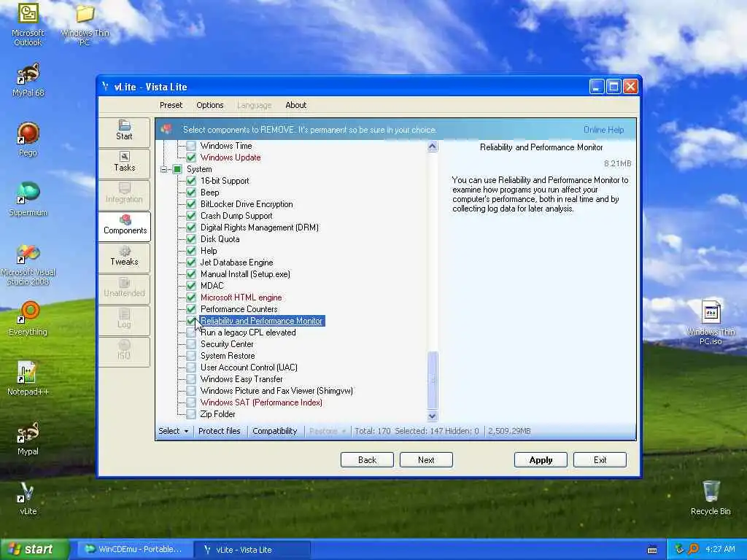Select Manual Install (Setup.exe) row

click(245, 274)
